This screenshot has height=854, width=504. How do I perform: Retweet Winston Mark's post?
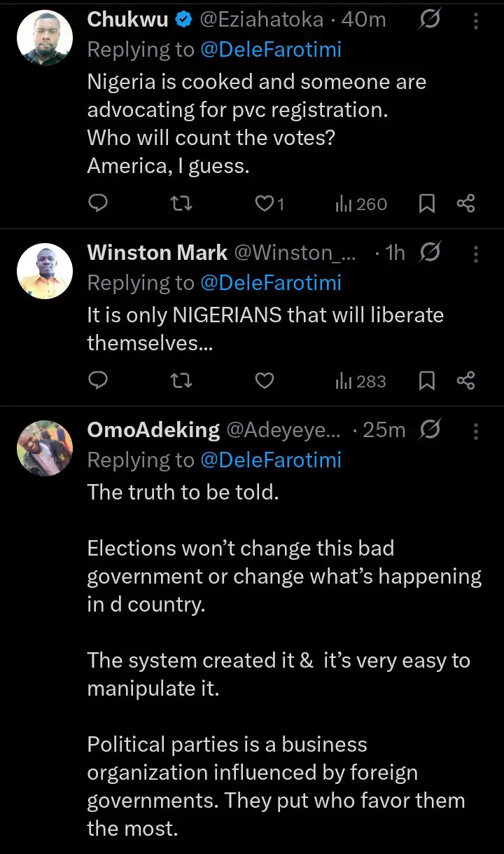pos(181,381)
